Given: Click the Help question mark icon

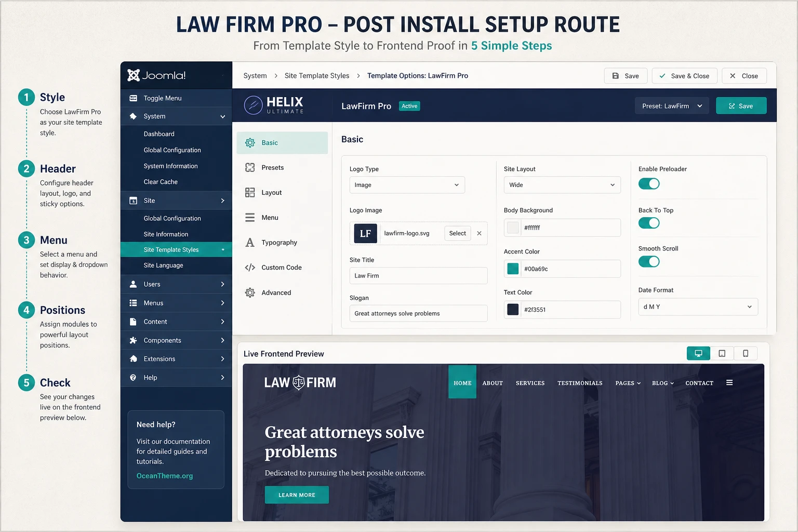Looking at the screenshot, I should [134, 378].
